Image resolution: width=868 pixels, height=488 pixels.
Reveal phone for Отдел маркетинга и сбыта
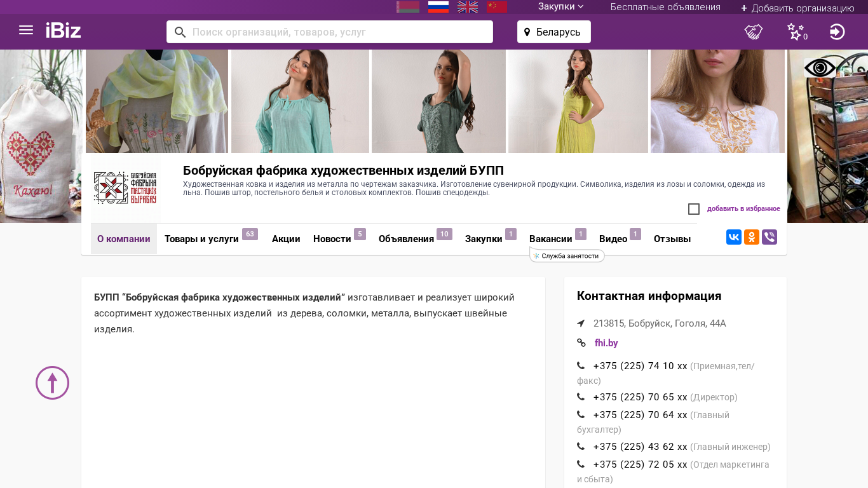pyautogui.click(x=640, y=464)
